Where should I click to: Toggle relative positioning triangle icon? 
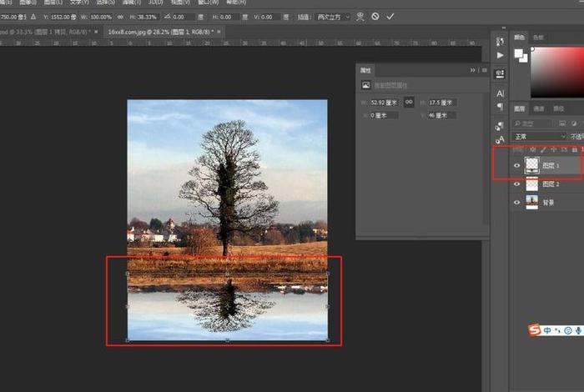click(33, 17)
